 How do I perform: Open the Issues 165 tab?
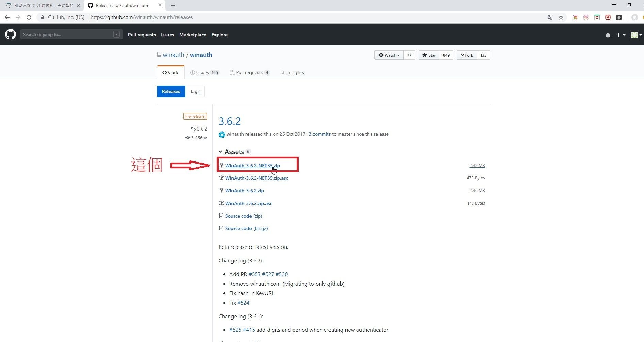click(x=205, y=72)
